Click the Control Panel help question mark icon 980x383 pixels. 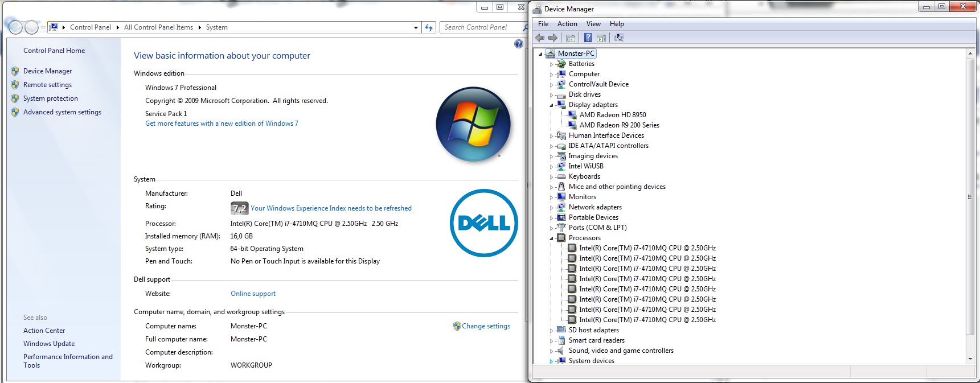click(x=518, y=44)
